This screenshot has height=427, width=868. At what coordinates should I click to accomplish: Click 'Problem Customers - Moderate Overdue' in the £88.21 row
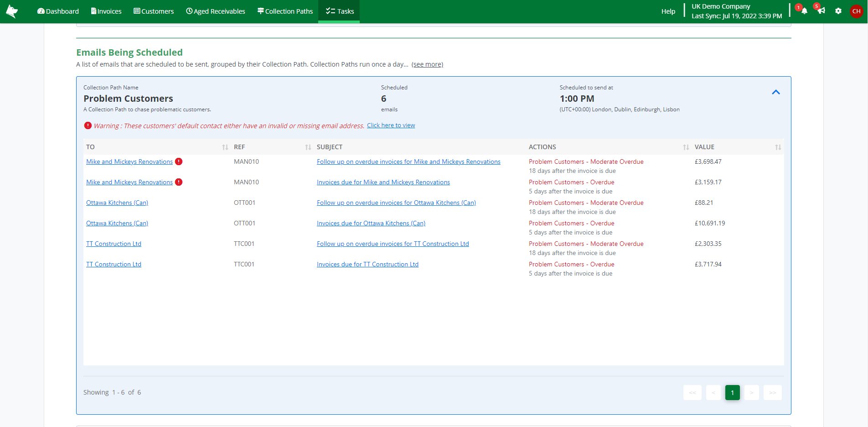point(586,203)
